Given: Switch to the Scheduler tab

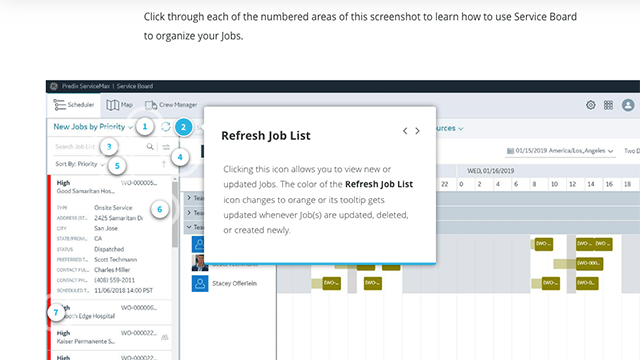Looking at the screenshot, I should tap(74, 105).
